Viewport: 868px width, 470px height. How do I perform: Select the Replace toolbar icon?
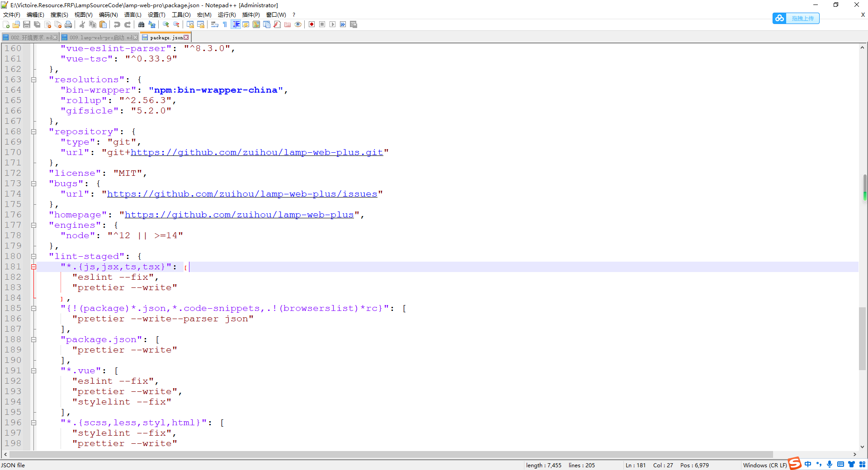click(152, 24)
